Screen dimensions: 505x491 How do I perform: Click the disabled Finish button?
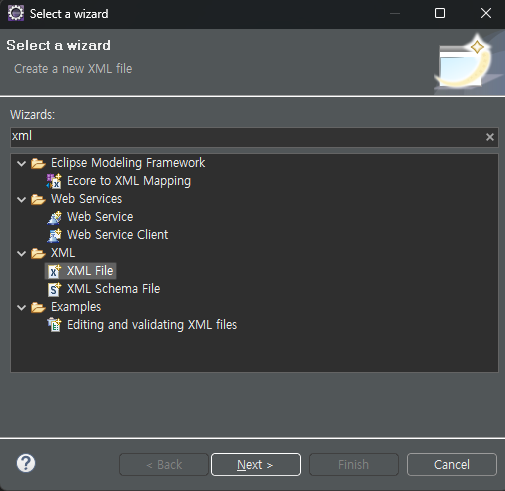(354, 464)
